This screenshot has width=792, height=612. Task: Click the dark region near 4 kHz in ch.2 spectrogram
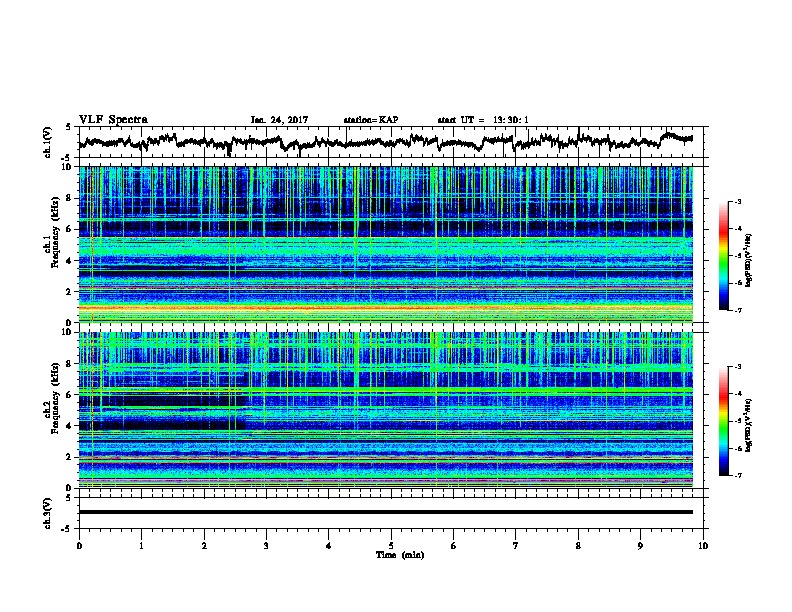(x=163, y=424)
